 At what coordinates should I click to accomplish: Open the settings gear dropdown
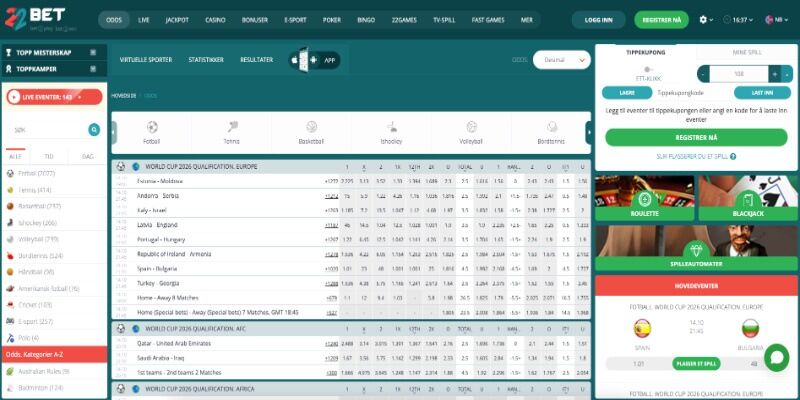[706, 19]
